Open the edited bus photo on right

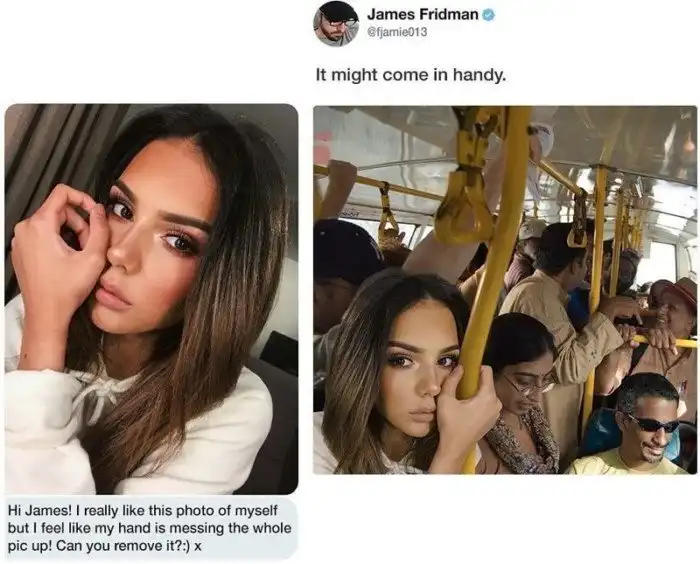point(505,290)
